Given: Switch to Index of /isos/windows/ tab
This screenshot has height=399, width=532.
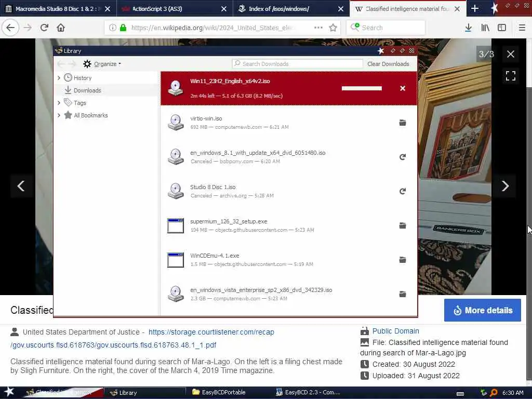Looking at the screenshot, I should (287, 8).
